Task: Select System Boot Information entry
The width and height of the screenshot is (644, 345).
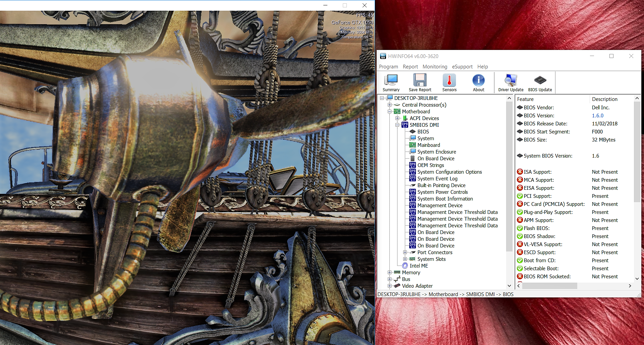Action: pyautogui.click(x=445, y=198)
